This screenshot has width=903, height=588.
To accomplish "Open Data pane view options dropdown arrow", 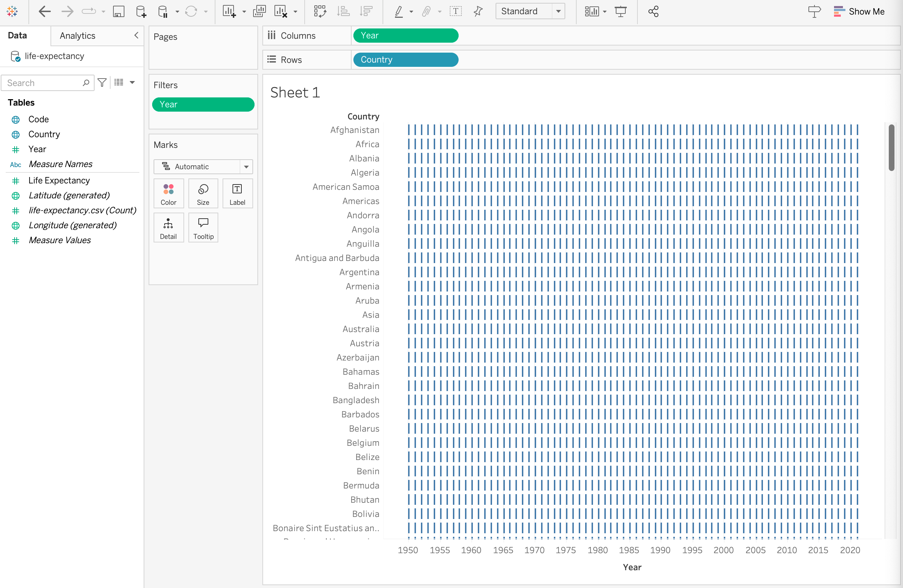I will point(132,82).
